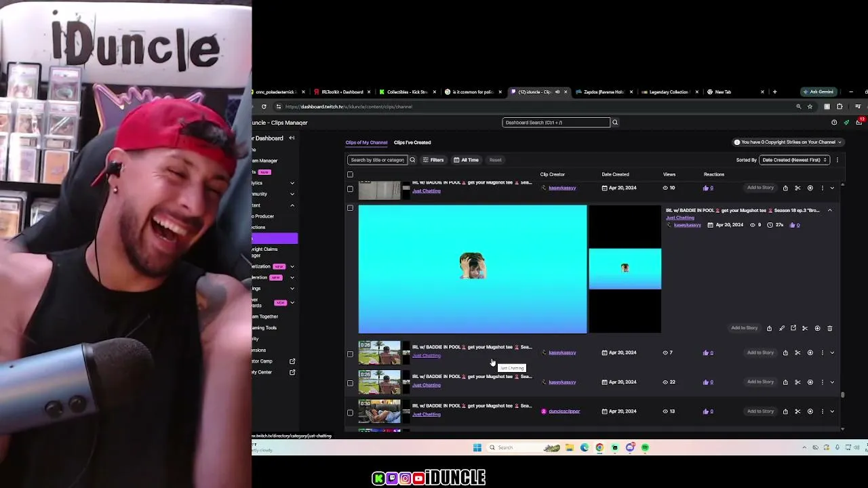Open the dashboard help icon

click(x=834, y=123)
